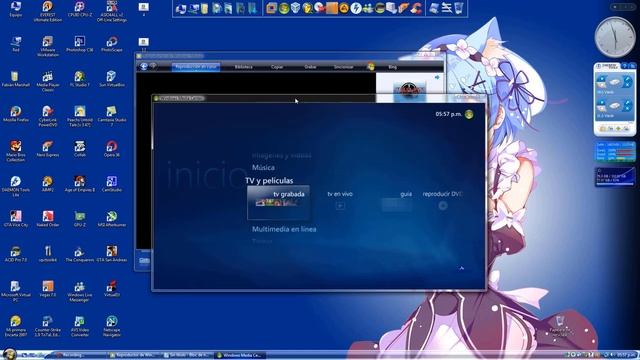Open the GPU-Z desktop shortcut
The height and width of the screenshot is (360, 640).
coord(80,219)
